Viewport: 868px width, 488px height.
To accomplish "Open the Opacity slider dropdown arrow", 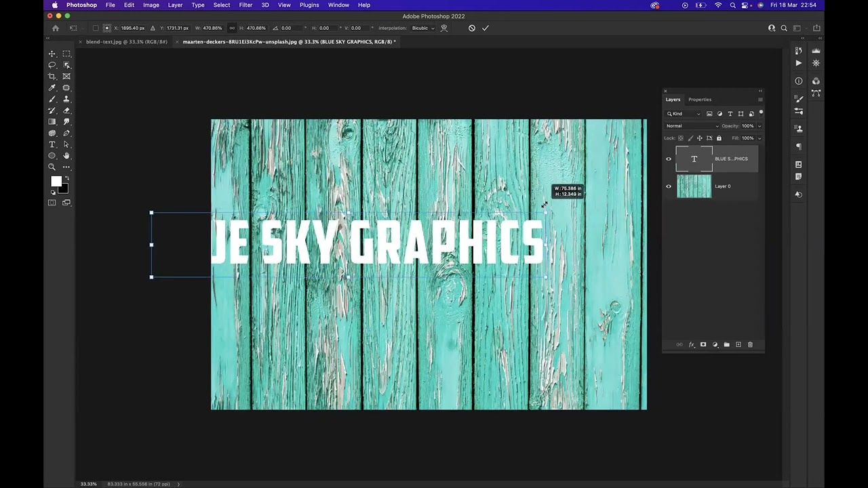I will tap(759, 126).
